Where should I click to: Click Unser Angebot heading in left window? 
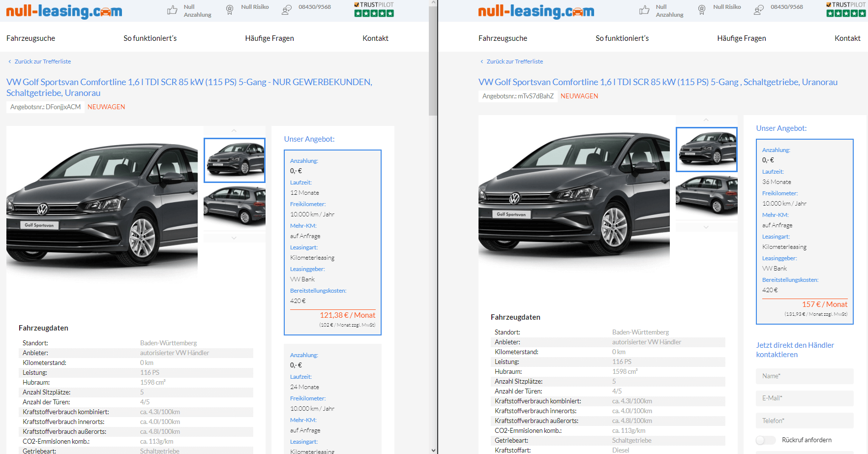309,139
